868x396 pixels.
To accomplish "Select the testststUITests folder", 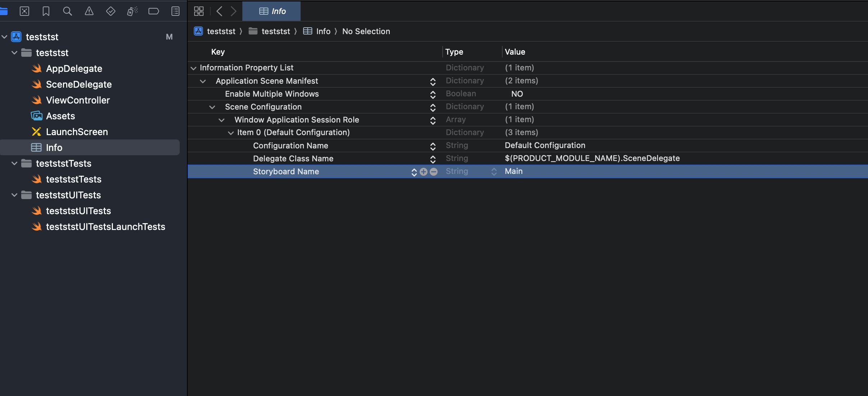I will pos(68,195).
